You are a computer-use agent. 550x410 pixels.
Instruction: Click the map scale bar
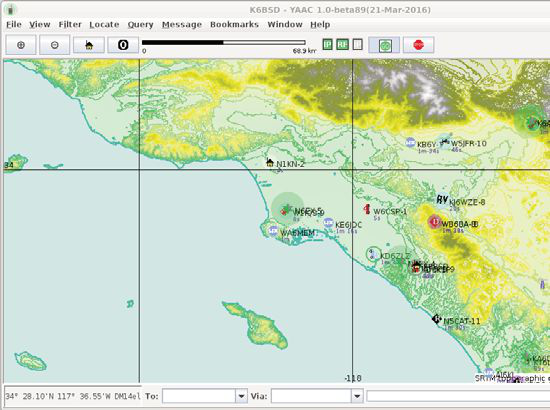223,42
